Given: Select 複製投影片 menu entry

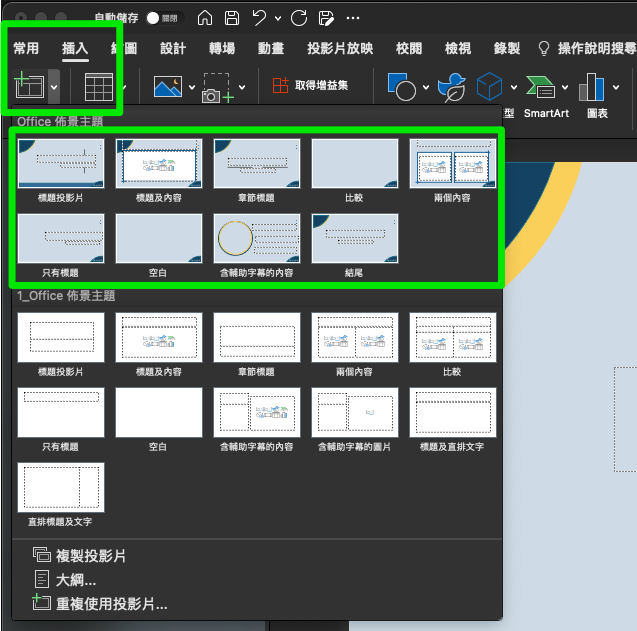Looking at the screenshot, I should pos(80,555).
